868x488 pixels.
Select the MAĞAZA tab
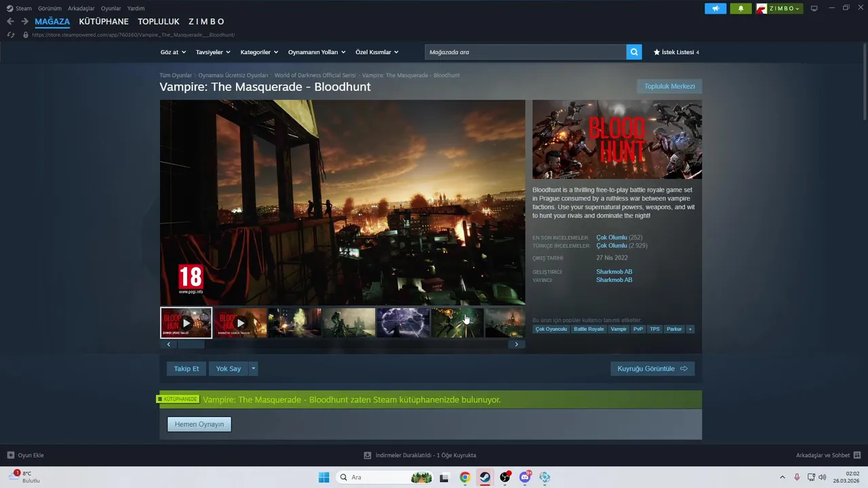click(x=52, y=22)
